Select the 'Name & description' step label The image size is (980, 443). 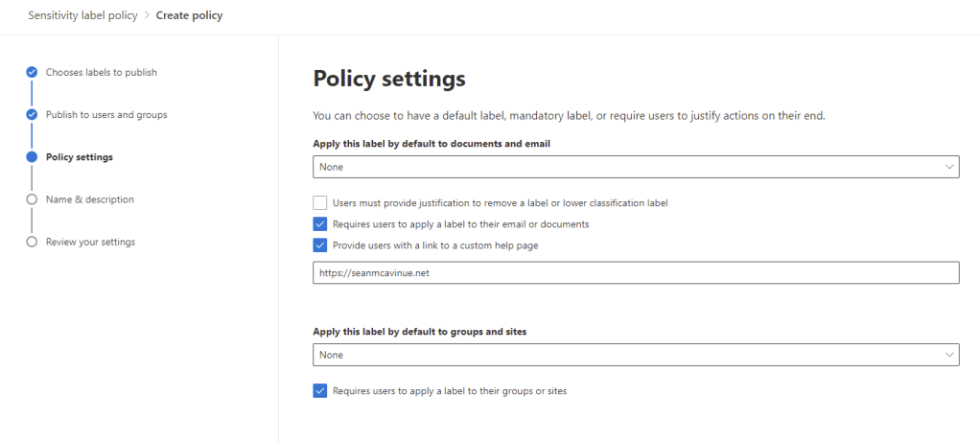point(90,199)
